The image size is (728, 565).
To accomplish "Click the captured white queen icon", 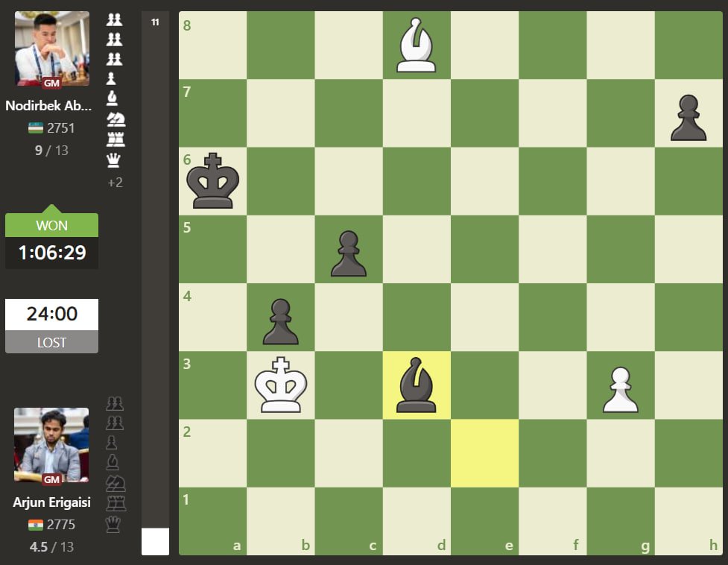I will [x=113, y=160].
